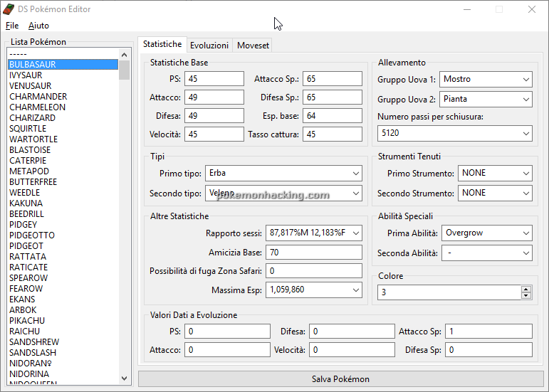Click the base Velocità input field

point(214,134)
